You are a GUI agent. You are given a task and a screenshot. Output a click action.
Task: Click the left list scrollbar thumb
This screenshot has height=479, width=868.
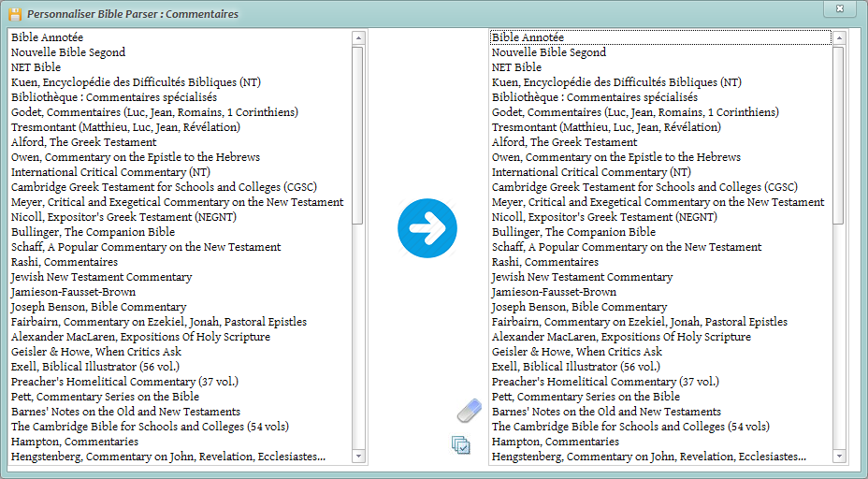click(x=358, y=135)
